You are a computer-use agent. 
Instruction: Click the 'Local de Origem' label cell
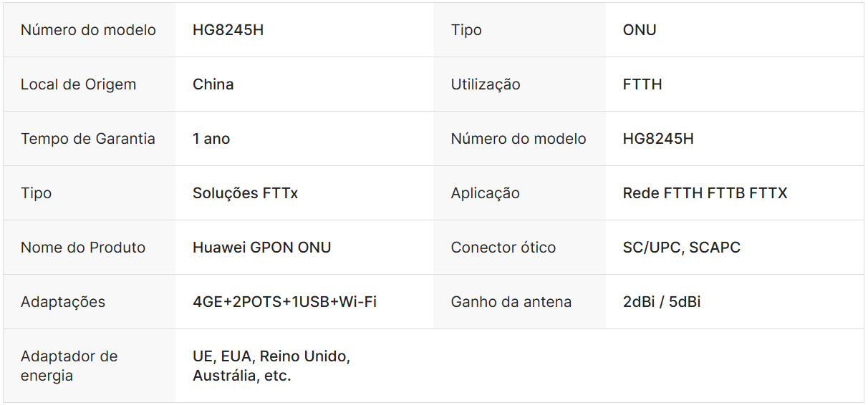pos(78,84)
